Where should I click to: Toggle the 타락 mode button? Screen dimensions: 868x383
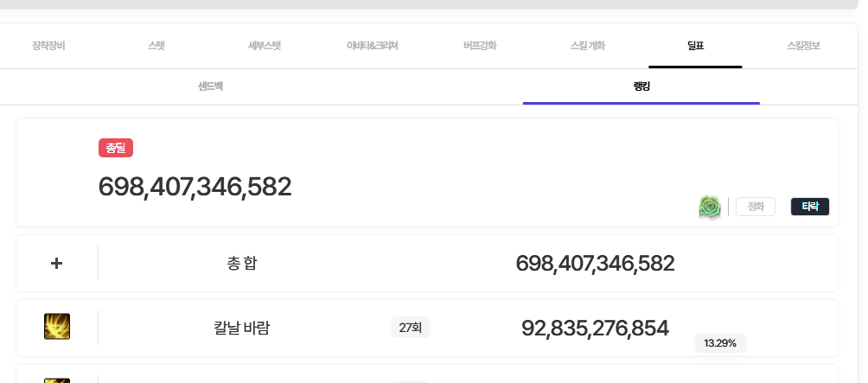tap(810, 207)
